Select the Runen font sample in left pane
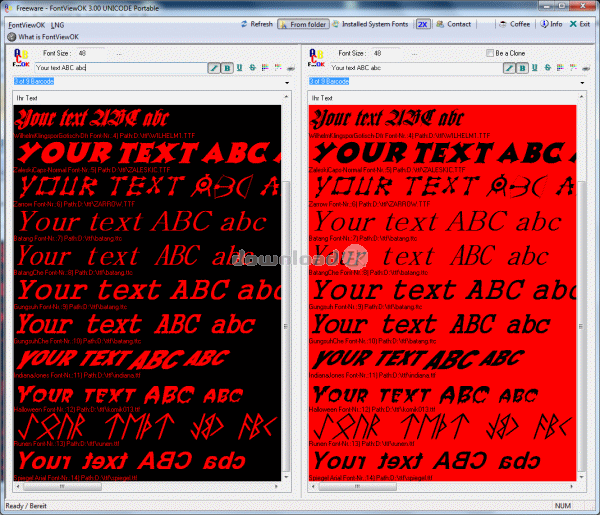 tap(147, 427)
